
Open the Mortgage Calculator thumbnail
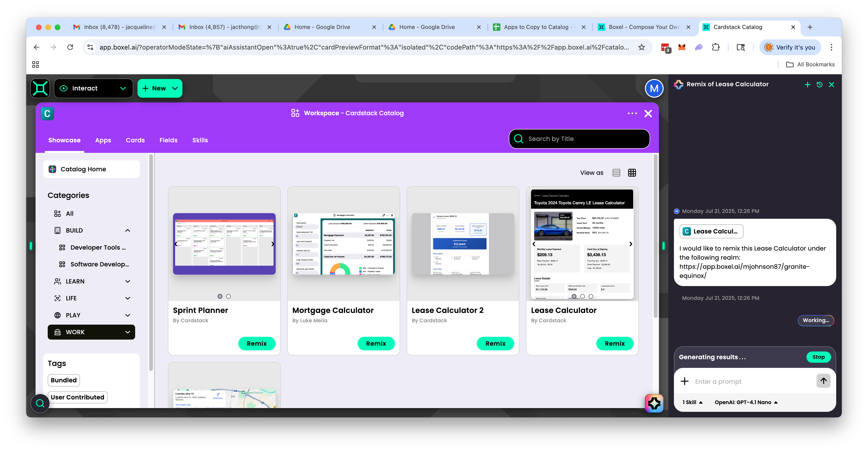click(x=344, y=244)
